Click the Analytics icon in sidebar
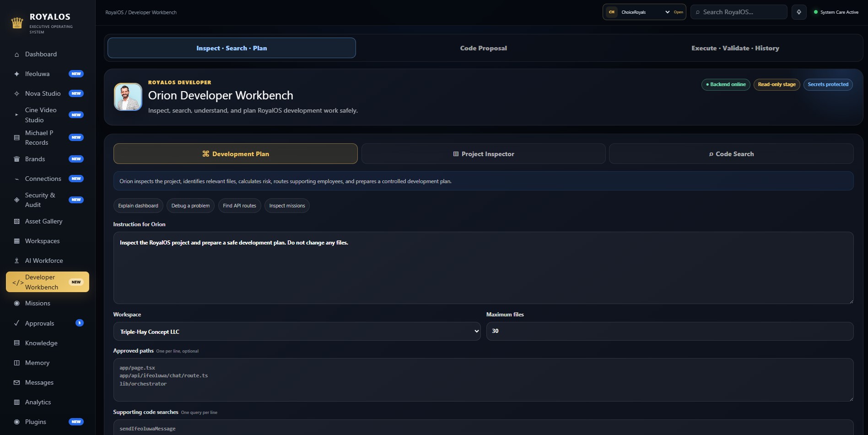The height and width of the screenshot is (435, 868). 17,402
